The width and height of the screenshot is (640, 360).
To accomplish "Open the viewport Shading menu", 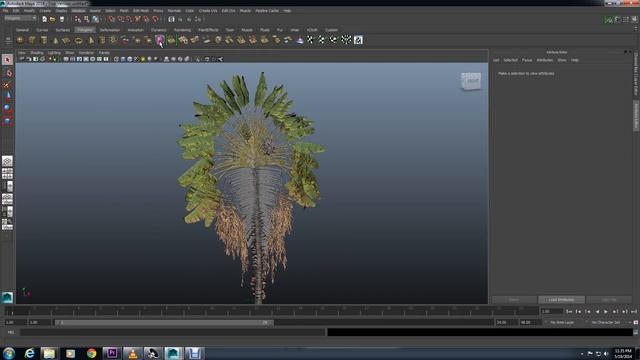I will click(x=37, y=53).
